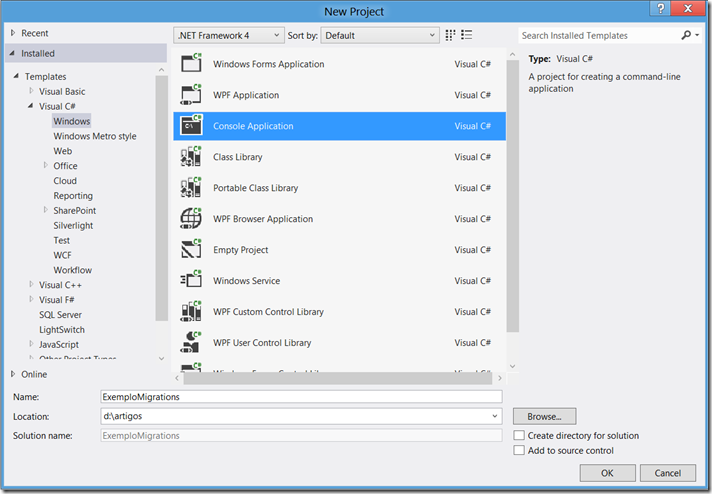Select the SQL Server category
Image resolution: width=712 pixels, height=494 pixels.
[60, 314]
